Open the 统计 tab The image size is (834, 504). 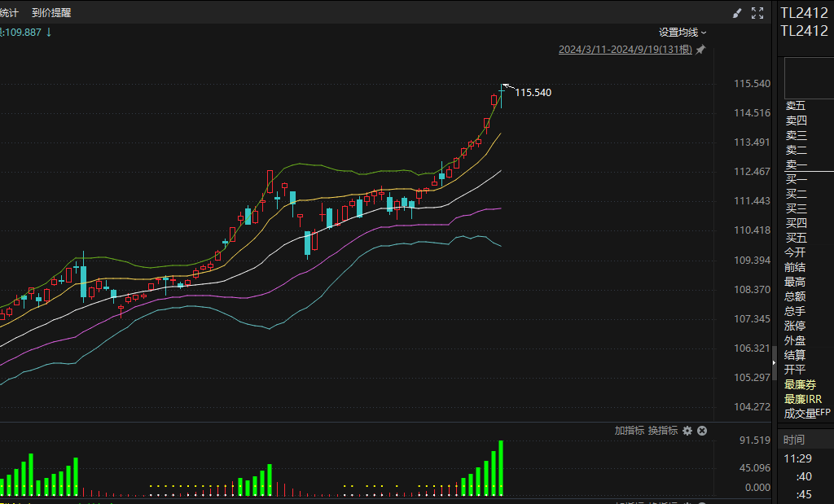click(x=9, y=13)
